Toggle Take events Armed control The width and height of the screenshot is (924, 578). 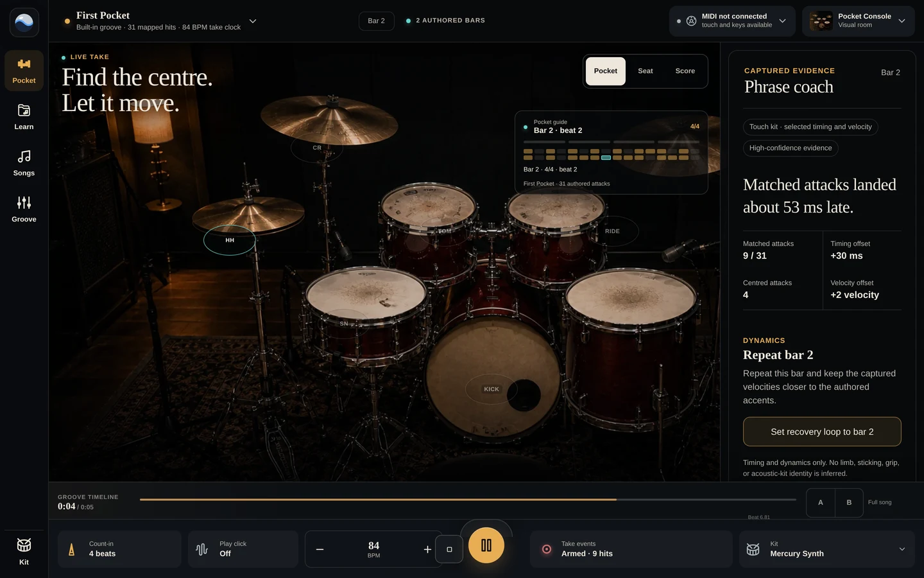click(631, 549)
